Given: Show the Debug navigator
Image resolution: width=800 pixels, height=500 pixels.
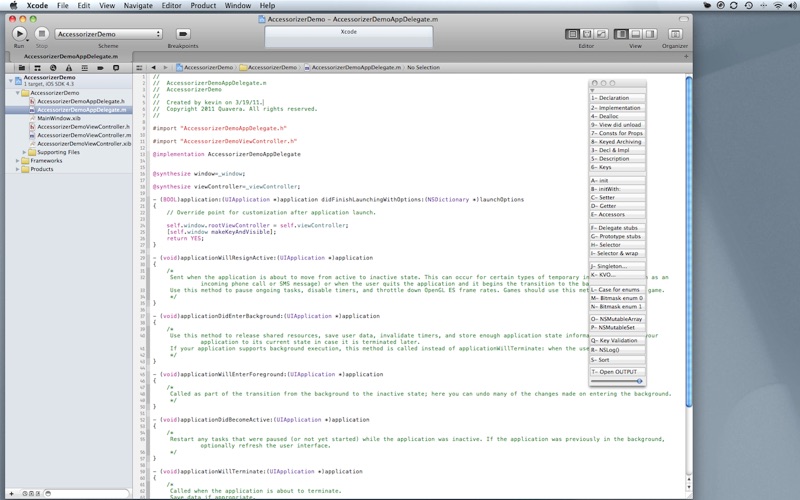Looking at the screenshot, I should [x=85, y=67].
